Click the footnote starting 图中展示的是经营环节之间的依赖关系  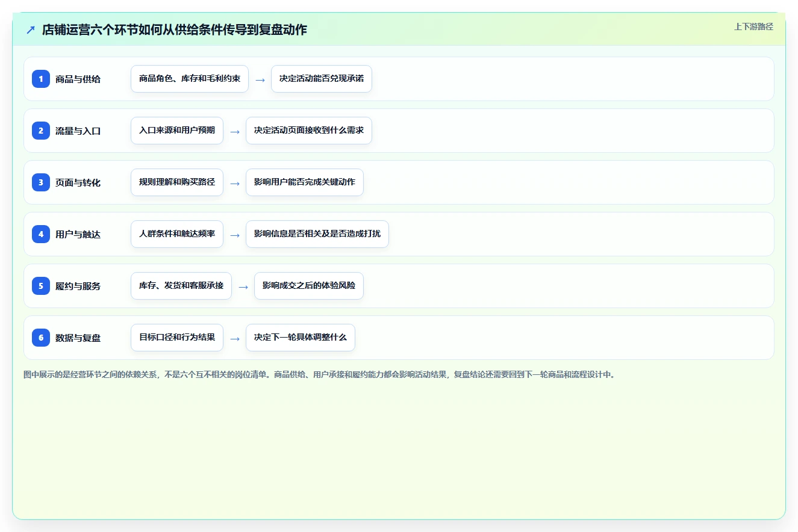tap(319, 375)
